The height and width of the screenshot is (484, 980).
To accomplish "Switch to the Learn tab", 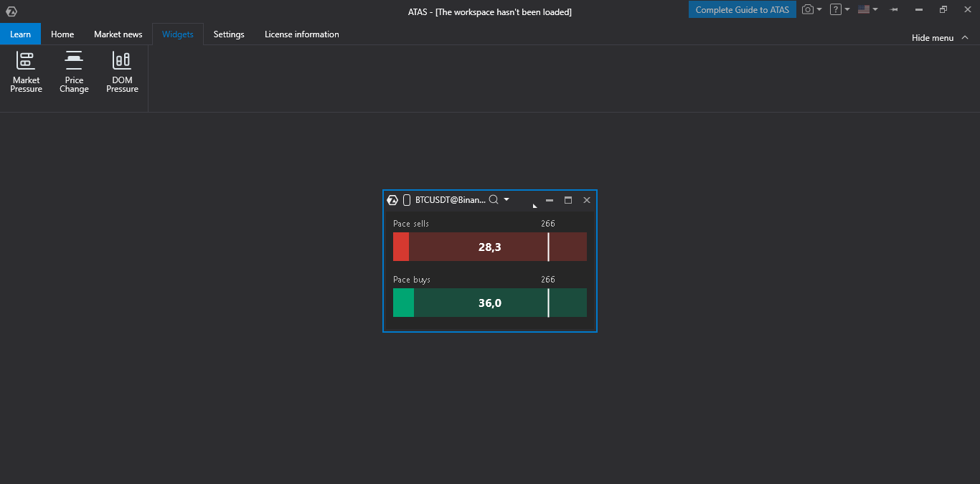I will click(20, 34).
